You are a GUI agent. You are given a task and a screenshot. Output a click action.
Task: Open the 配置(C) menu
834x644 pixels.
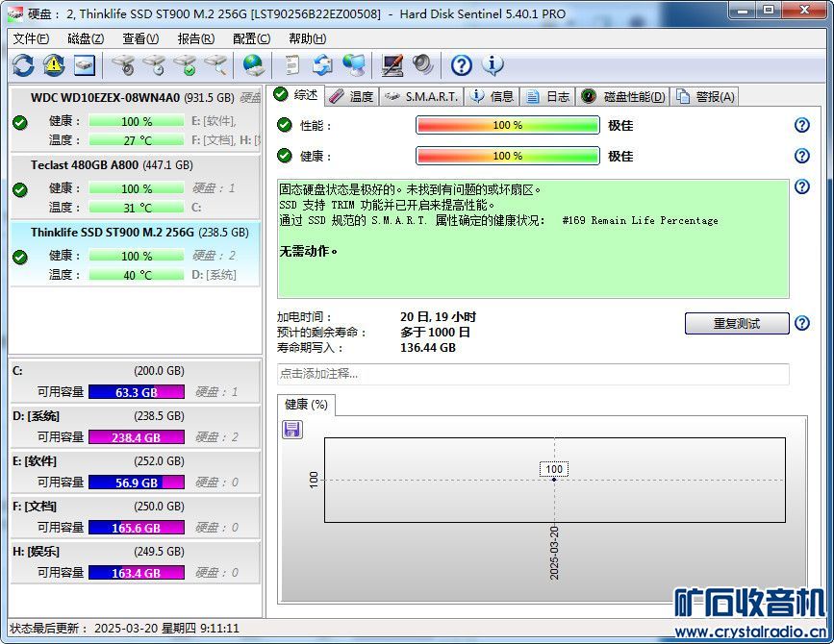coord(252,38)
